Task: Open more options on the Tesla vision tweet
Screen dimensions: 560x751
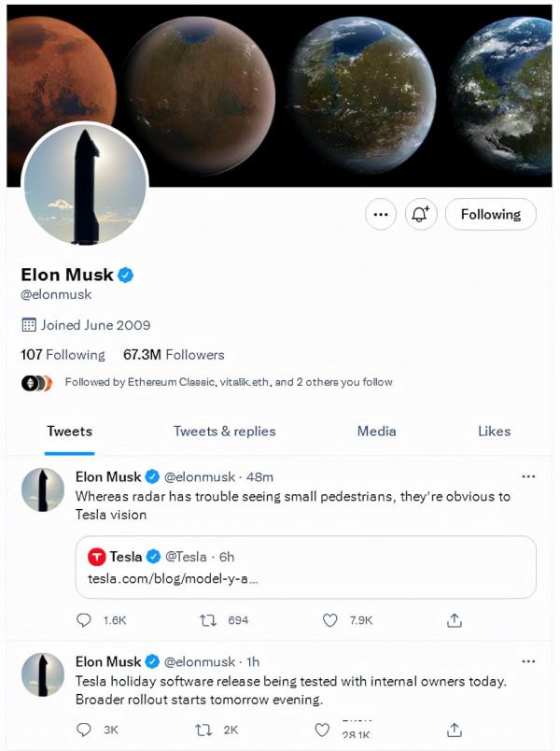Action: [x=528, y=476]
